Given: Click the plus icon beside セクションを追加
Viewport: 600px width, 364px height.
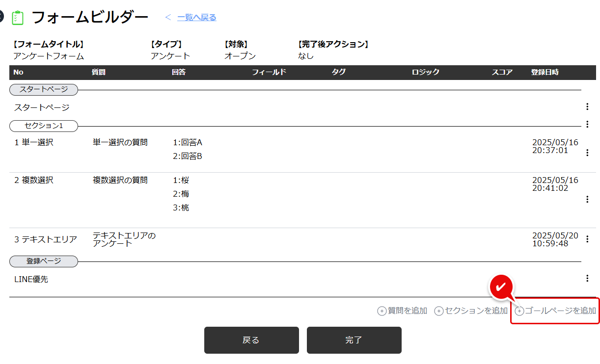Looking at the screenshot, I should 439,311.
